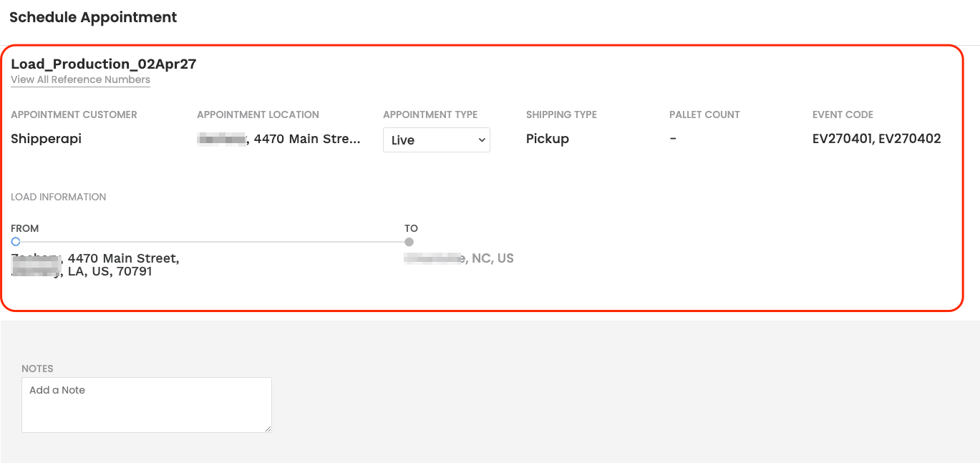Image resolution: width=980 pixels, height=463 pixels.
Task: Click the chevron arrow in the Live dropdown
Action: coord(481,140)
